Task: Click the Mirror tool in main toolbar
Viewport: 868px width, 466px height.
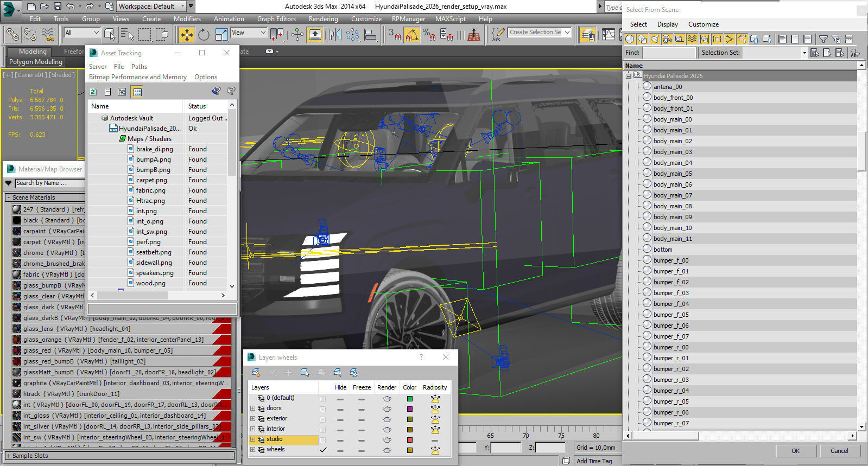Action: [x=335, y=35]
